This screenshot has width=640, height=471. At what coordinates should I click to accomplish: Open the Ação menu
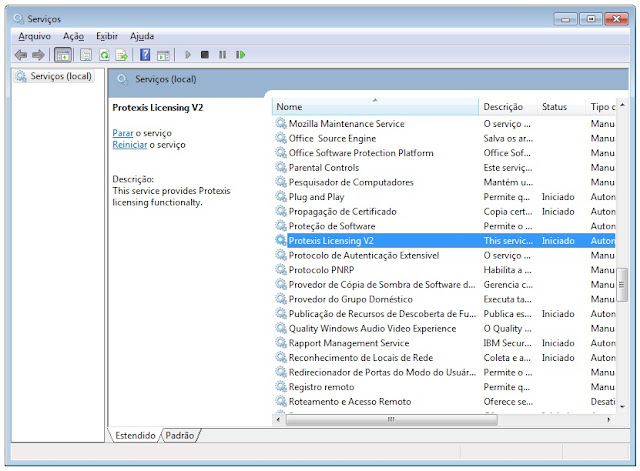point(73,36)
